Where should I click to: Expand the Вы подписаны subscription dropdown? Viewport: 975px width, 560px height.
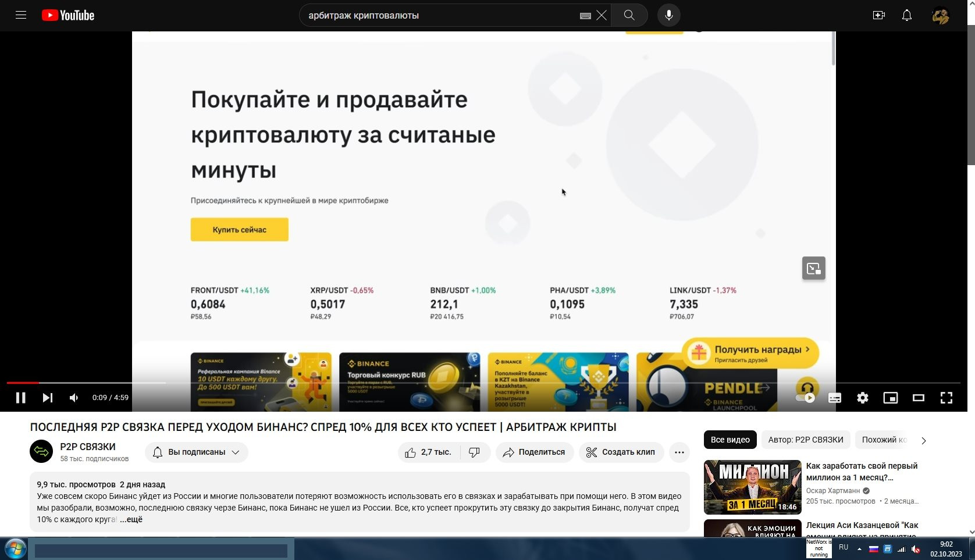tap(197, 452)
